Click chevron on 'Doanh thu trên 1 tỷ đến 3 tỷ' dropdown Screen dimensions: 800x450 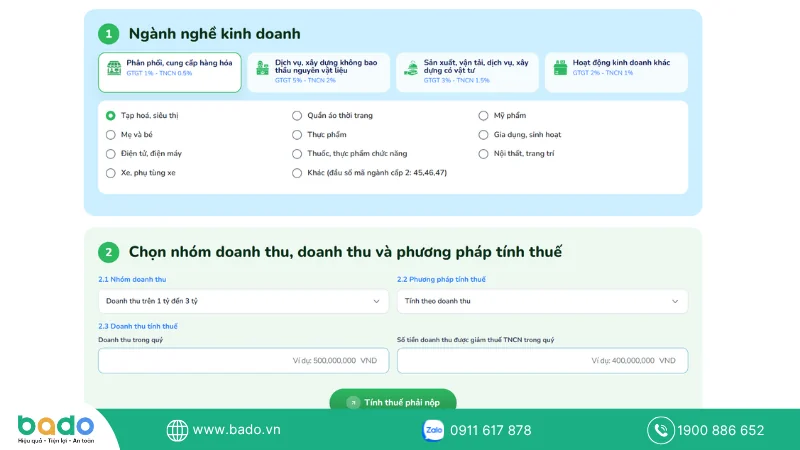tap(377, 302)
